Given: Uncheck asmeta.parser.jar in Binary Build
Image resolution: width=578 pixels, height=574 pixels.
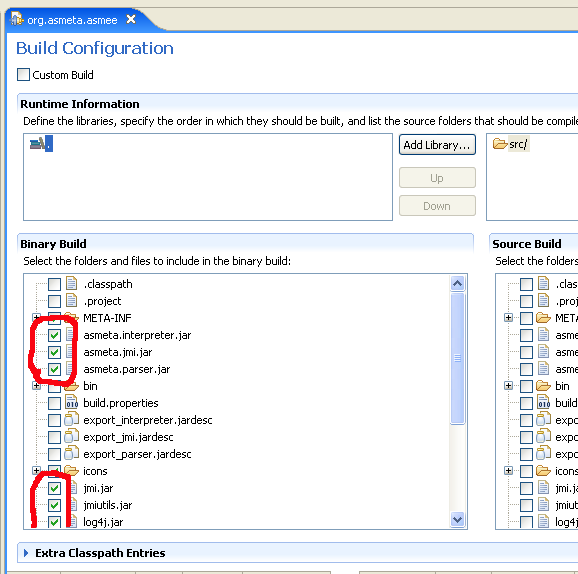Looking at the screenshot, I should coord(55,369).
